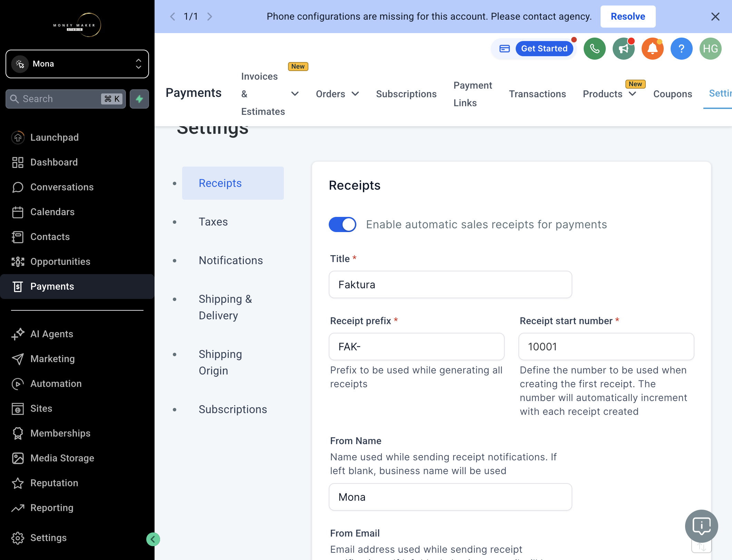The image size is (732, 560).
Task: Open Opportunities in sidebar
Action: coord(77,261)
